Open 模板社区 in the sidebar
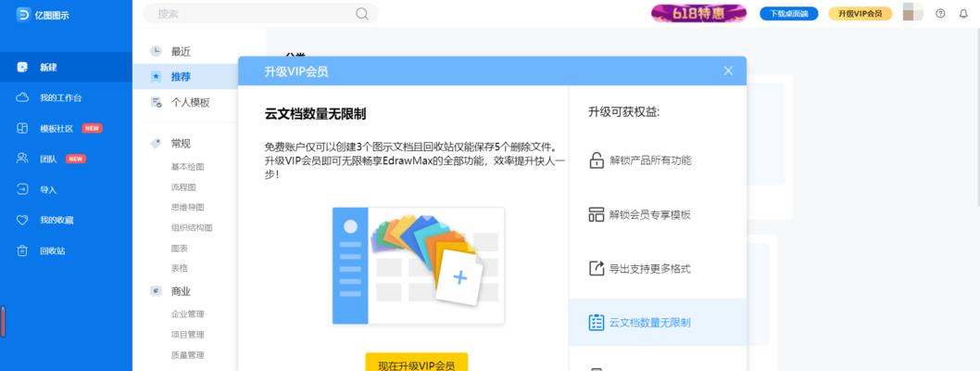This screenshot has width=980, height=371. [x=67, y=128]
